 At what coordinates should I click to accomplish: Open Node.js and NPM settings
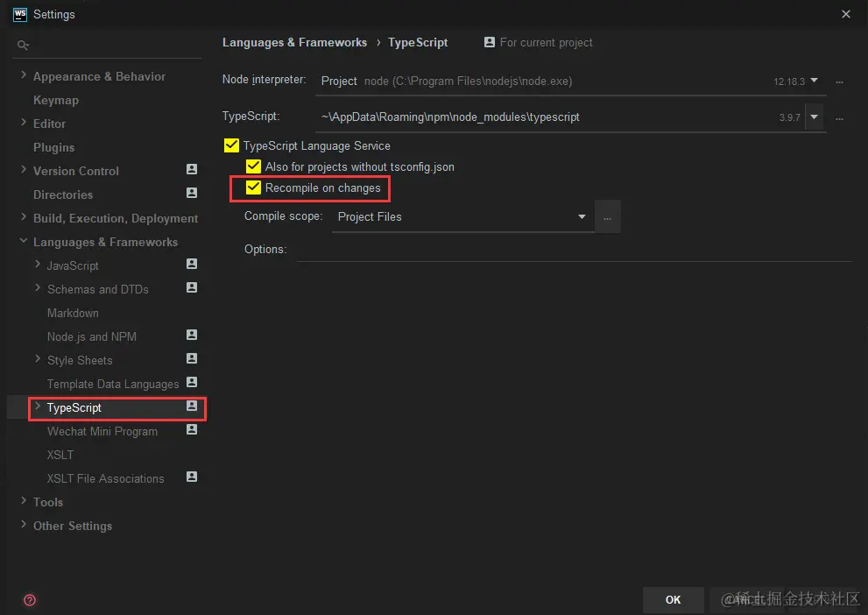pyautogui.click(x=92, y=336)
